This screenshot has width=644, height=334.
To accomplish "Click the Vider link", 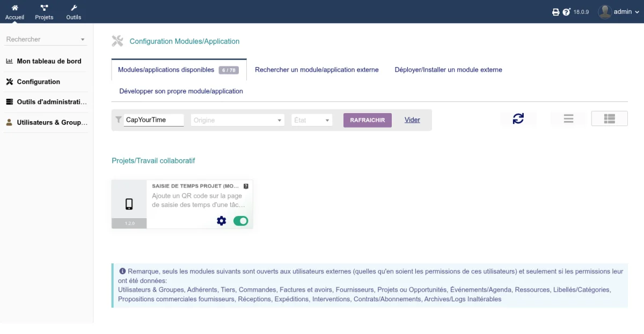I will click(x=412, y=120).
